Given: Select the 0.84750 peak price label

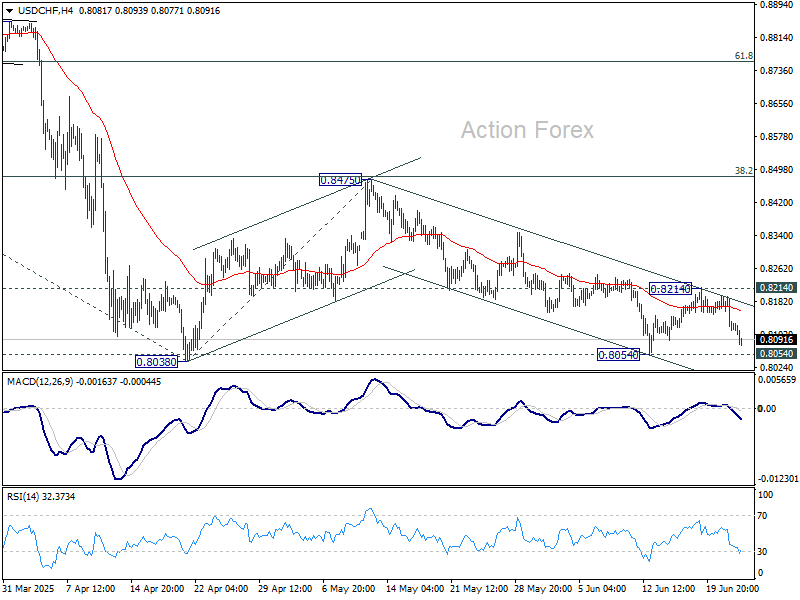Looking at the screenshot, I should pyautogui.click(x=339, y=180).
